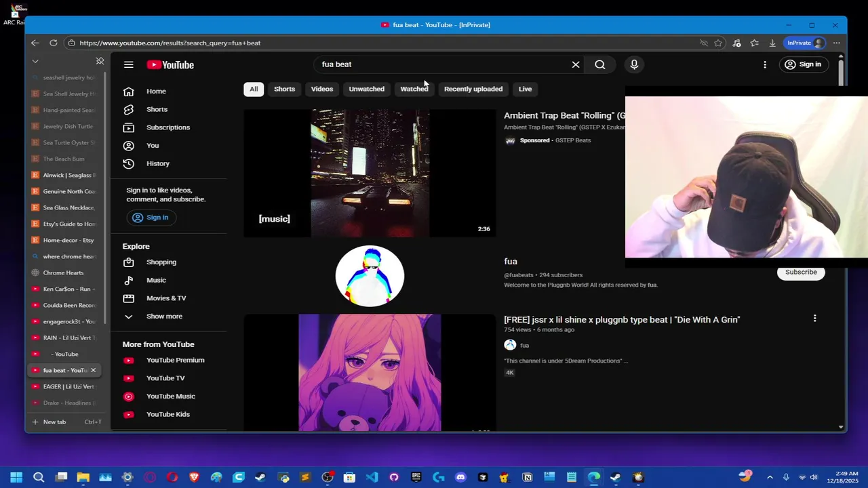Show hidden system tray icons

coord(770,477)
